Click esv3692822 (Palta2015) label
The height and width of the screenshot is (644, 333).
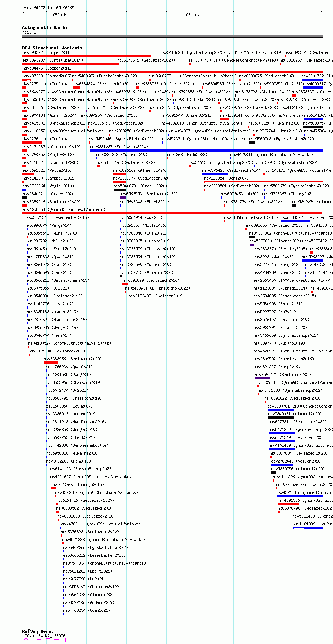coord(47,171)
